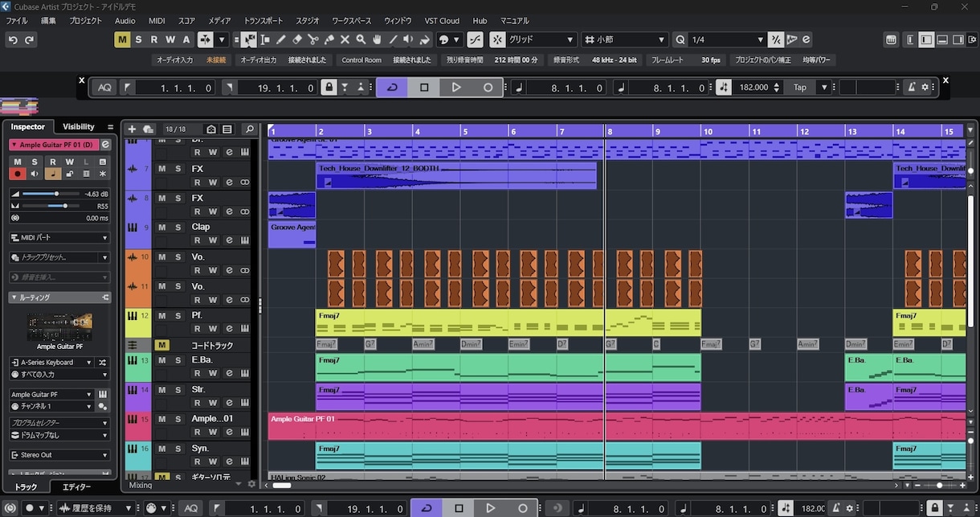Open the ファイル menu

[17, 21]
